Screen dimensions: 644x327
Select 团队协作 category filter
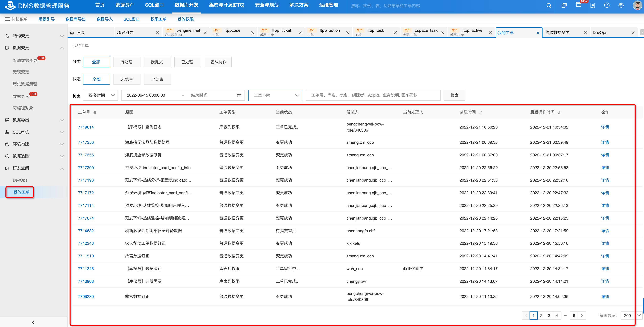[x=218, y=62]
